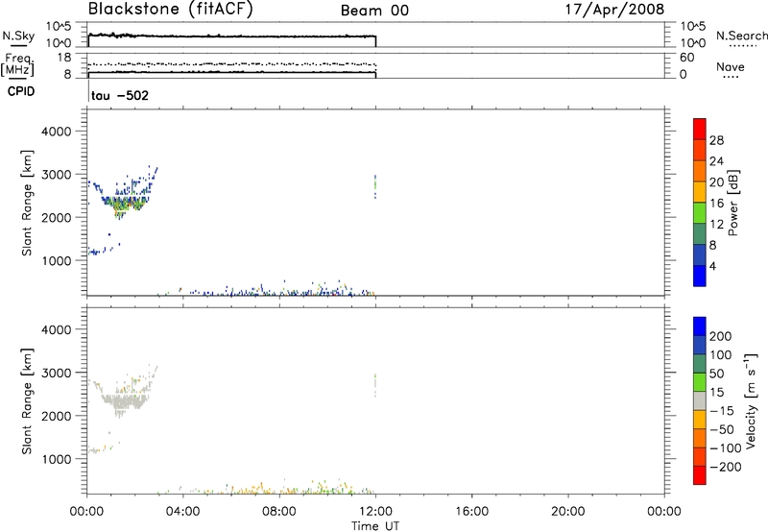
Task: Click the -100 label on Velocity colorbar
Action: tap(726, 447)
